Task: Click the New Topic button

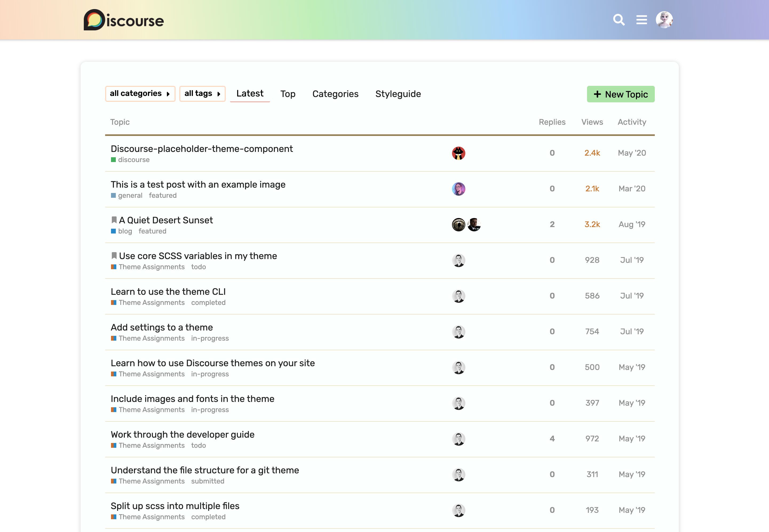Action: [x=620, y=94]
